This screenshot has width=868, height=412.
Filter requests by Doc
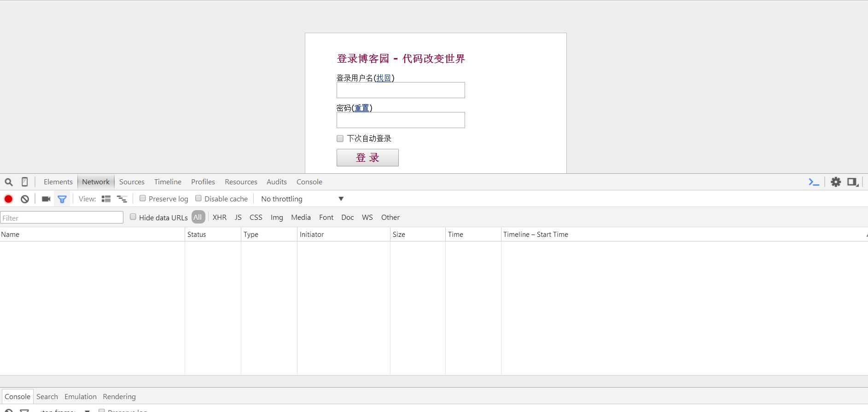coord(348,218)
